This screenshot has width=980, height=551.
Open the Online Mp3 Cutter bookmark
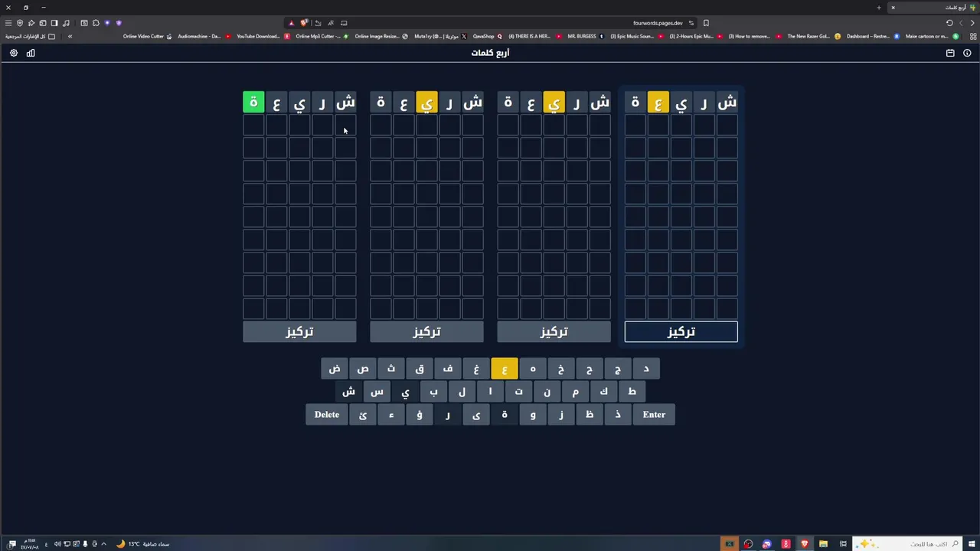pos(322,36)
